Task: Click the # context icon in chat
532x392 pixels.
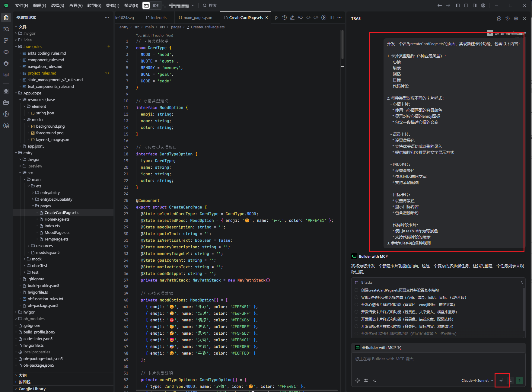Action: [366, 381]
